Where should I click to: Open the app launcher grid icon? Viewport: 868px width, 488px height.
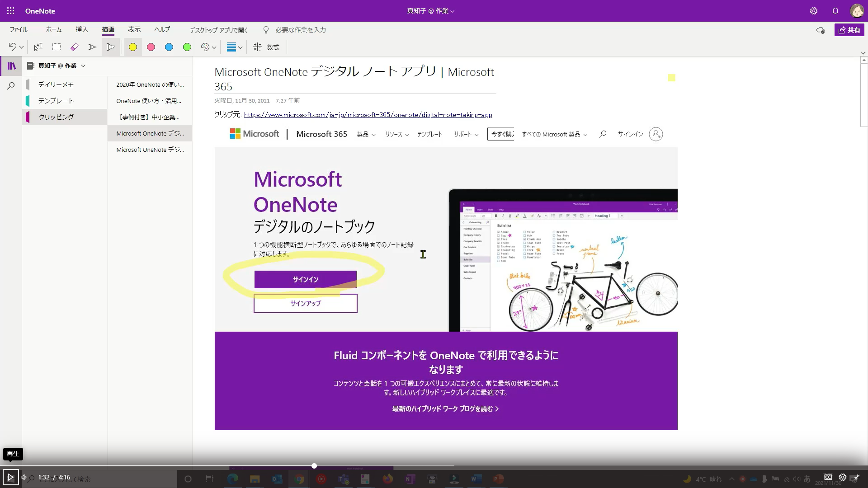[x=11, y=11]
